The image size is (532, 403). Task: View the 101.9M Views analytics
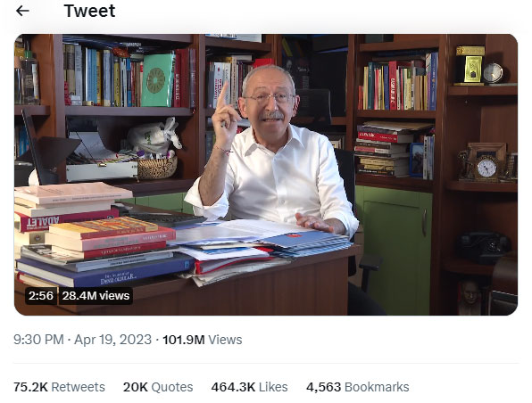click(203, 340)
